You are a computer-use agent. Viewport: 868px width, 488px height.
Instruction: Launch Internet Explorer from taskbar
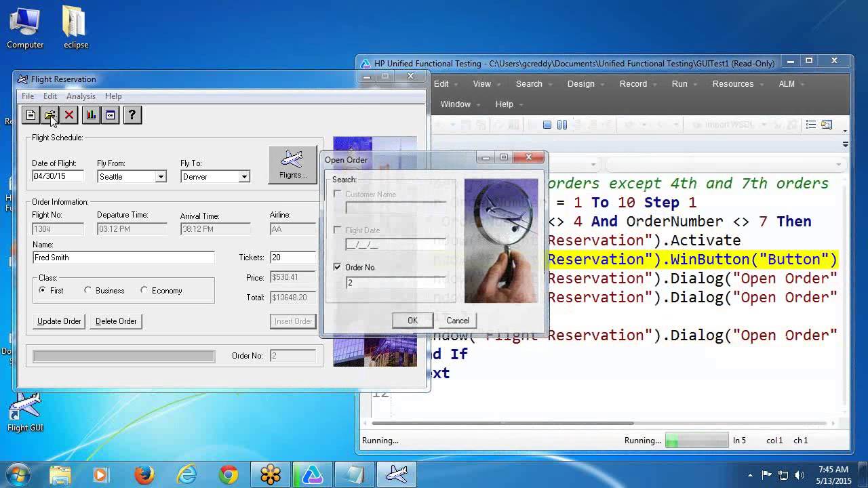click(x=186, y=474)
